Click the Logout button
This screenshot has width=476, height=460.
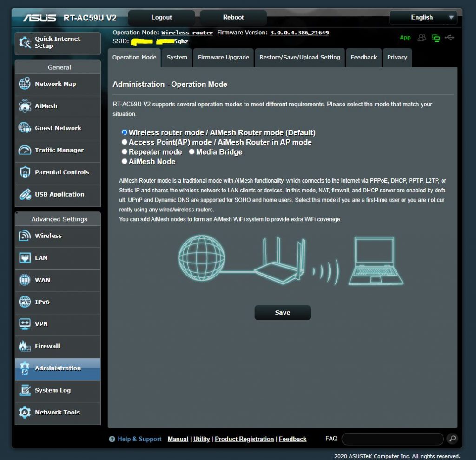(161, 17)
